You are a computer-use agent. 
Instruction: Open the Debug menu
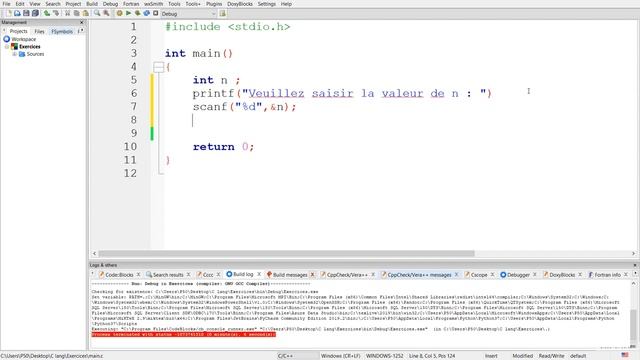click(x=110, y=4)
